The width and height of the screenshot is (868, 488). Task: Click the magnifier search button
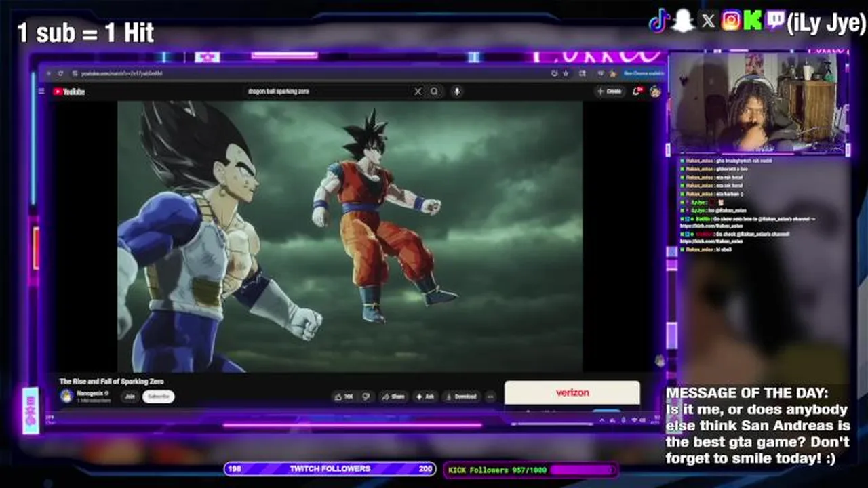coord(435,91)
